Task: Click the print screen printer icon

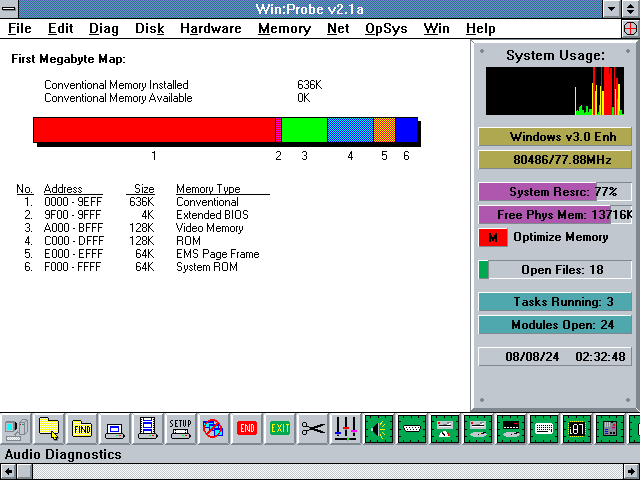Action: coord(115,429)
